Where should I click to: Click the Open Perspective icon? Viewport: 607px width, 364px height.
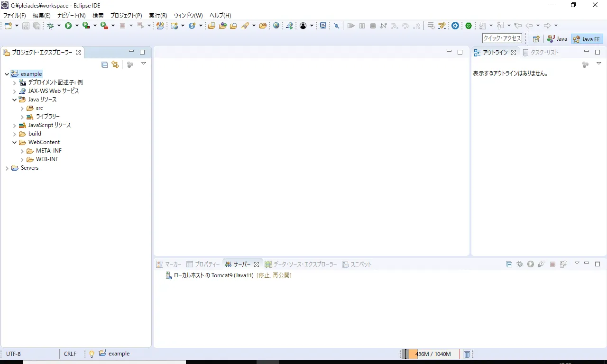pos(536,39)
